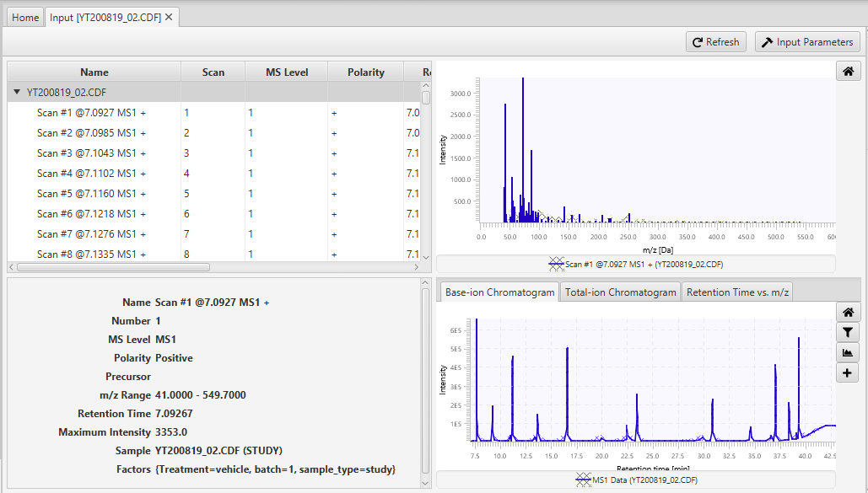Click Retention Time value 7.09267
This screenshot has height=493, width=868.
(174, 413)
